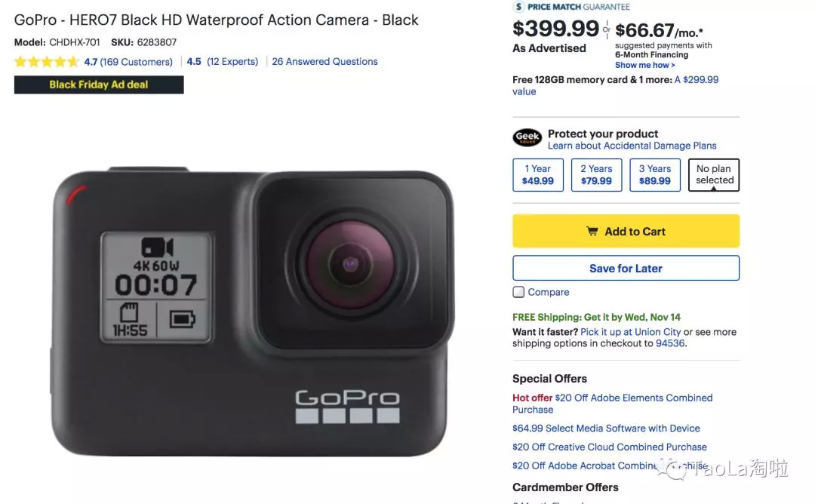Select the 2 Years $79.99 protection plan

(596, 175)
